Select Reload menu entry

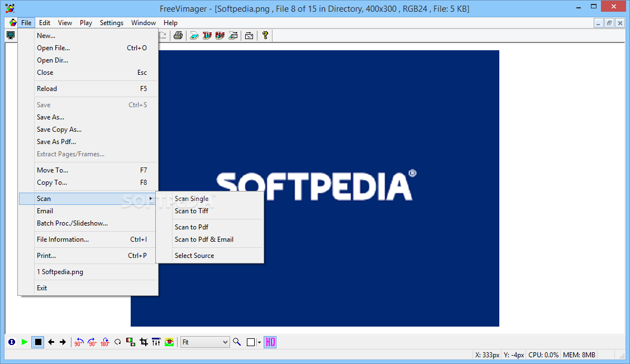pos(88,88)
